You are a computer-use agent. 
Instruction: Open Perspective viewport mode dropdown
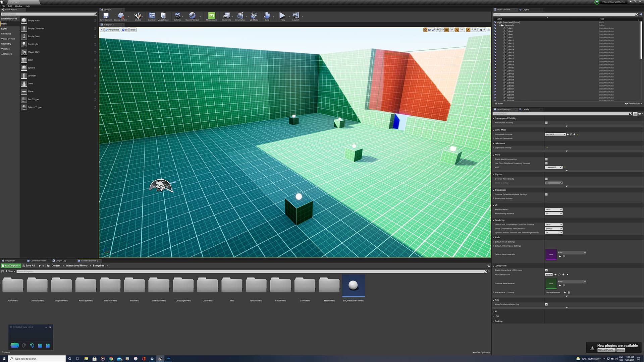click(x=112, y=30)
